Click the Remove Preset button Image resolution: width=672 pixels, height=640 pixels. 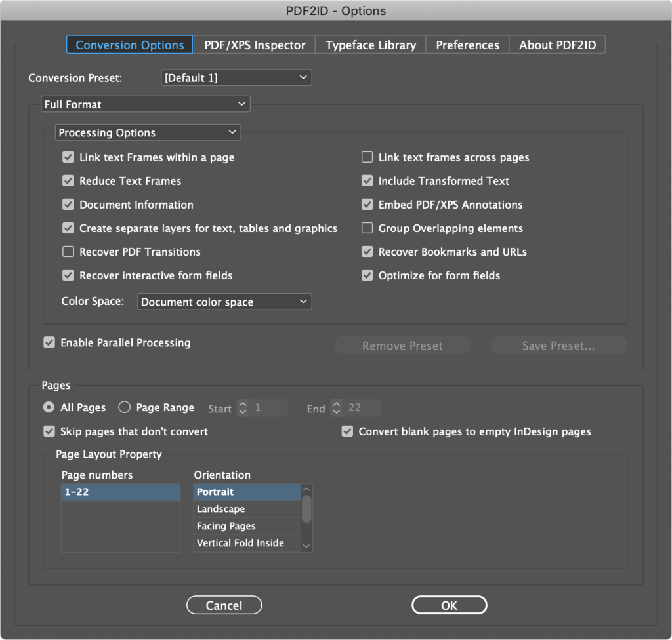coord(402,346)
